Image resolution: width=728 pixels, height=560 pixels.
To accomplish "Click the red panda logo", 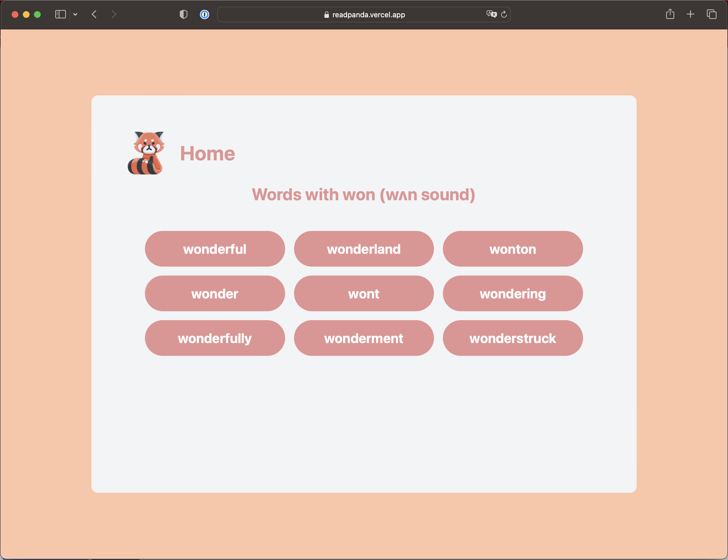I will click(146, 153).
